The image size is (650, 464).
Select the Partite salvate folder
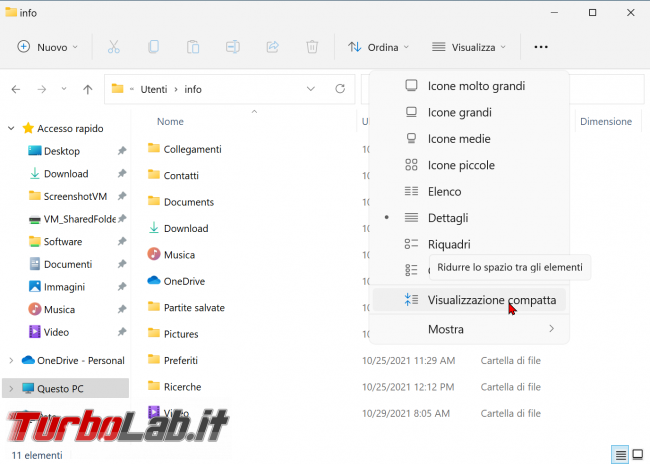click(x=194, y=308)
